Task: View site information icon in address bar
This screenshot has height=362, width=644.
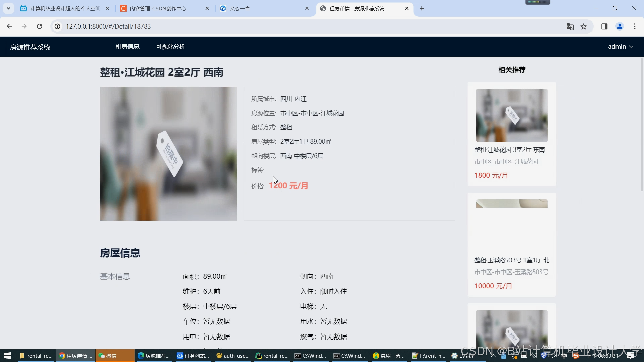Action: pyautogui.click(x=58, y=26)
